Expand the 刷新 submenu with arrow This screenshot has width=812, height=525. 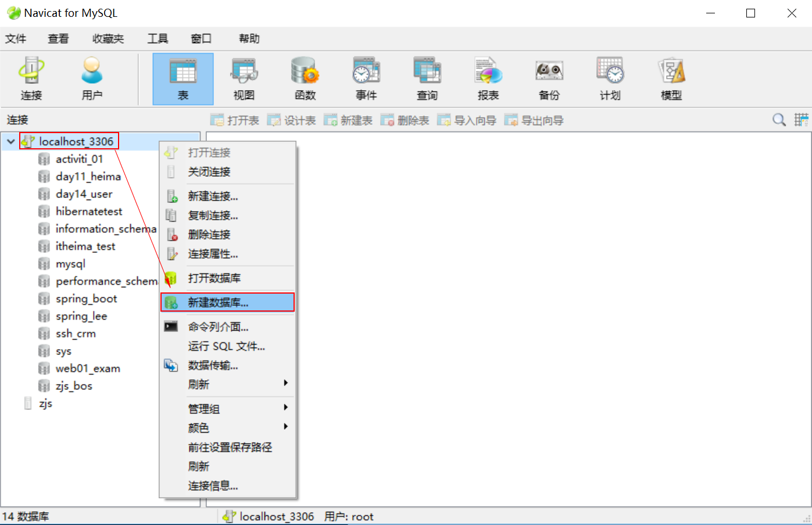pos(228,384)
